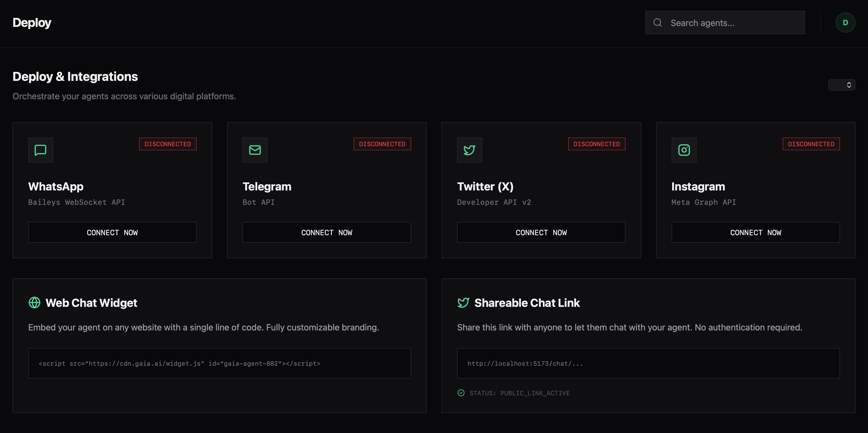Click the localhost chat link field

point(648,363)
